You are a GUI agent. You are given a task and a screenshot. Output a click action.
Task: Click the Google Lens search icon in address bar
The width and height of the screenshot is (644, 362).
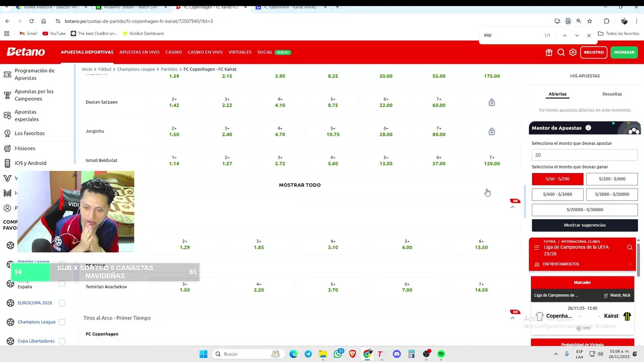568,21
